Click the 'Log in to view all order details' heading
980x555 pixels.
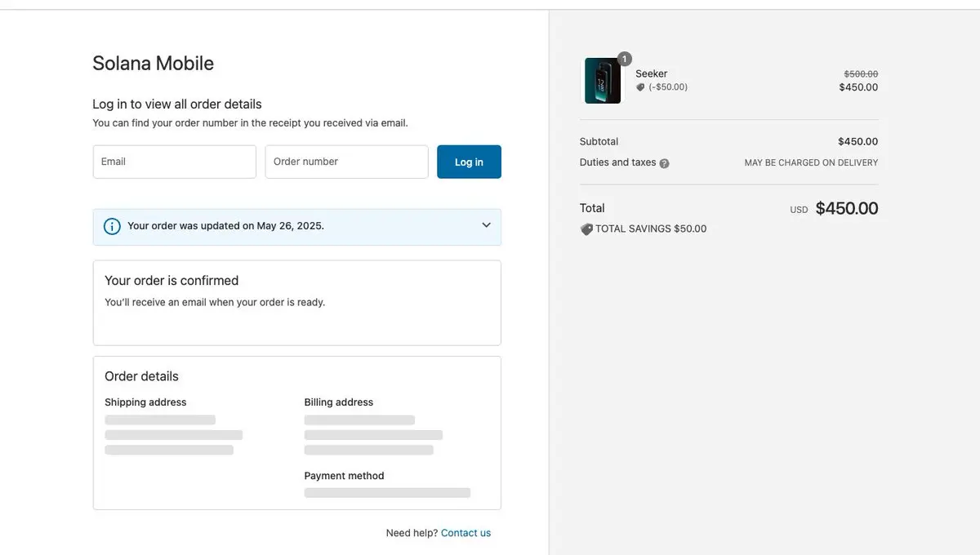point(177,104)
